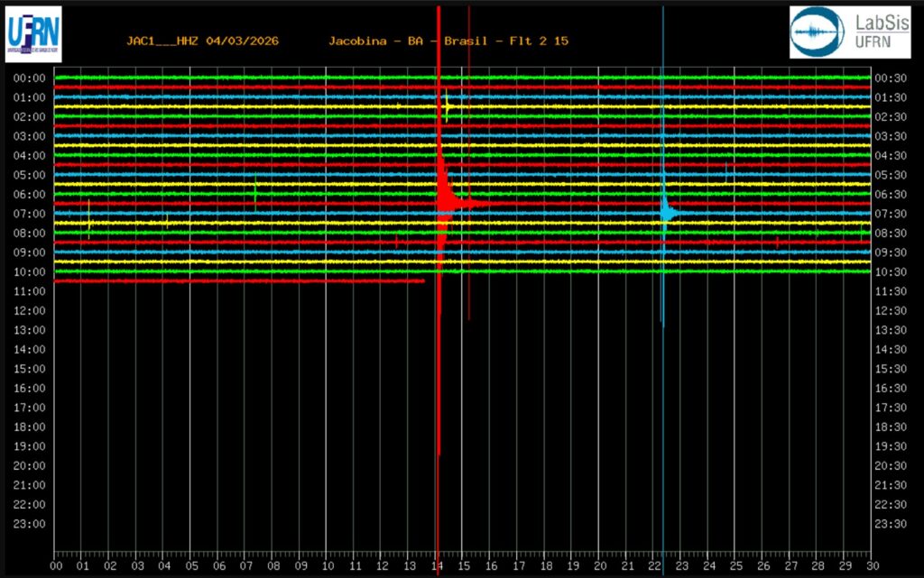Click minute 05 on the bottom axis
Viewport: 924px width, 578px height.
coord(191,565)
